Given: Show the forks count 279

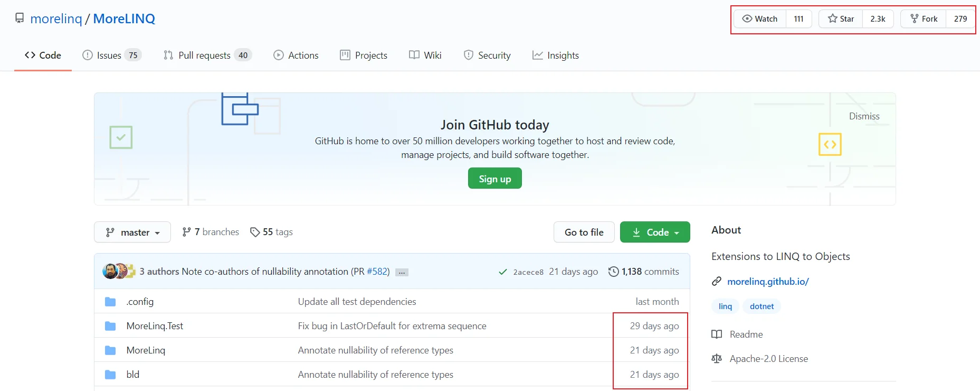Looking at the screenshot, I should click(960, 18).
